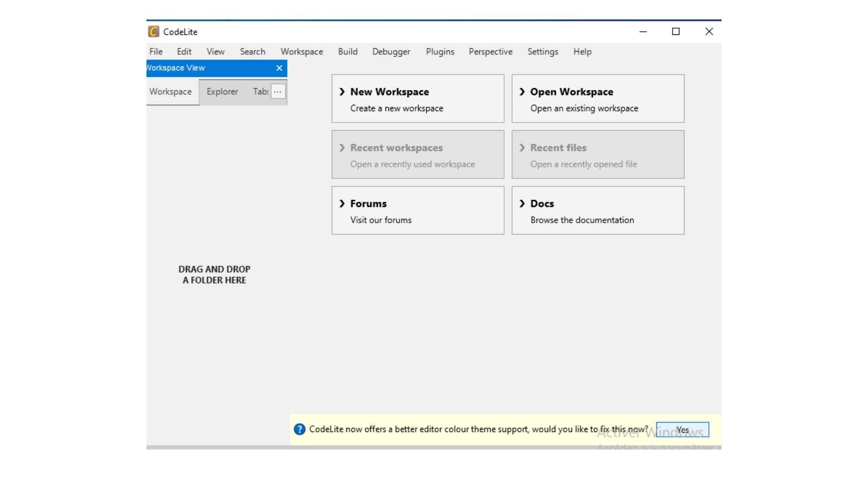This screenshot has height=488, width=868.
Task: Open the File menu
Action: coord(156,52)
